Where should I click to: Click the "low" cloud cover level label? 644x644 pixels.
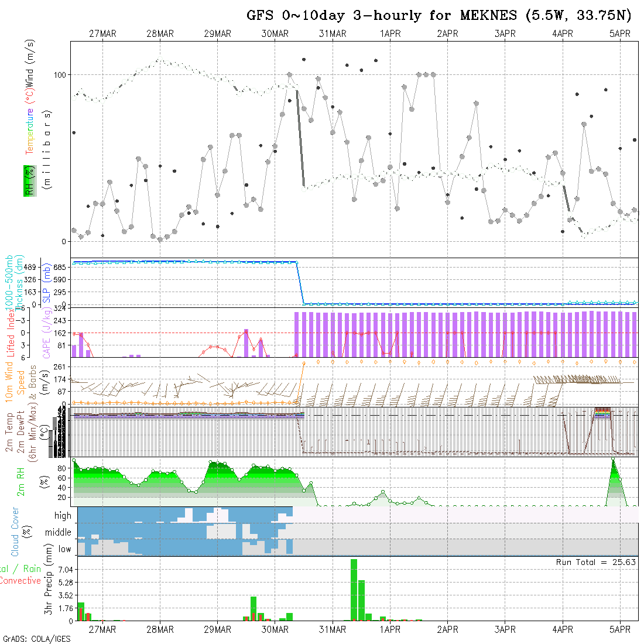pos(64,549)
